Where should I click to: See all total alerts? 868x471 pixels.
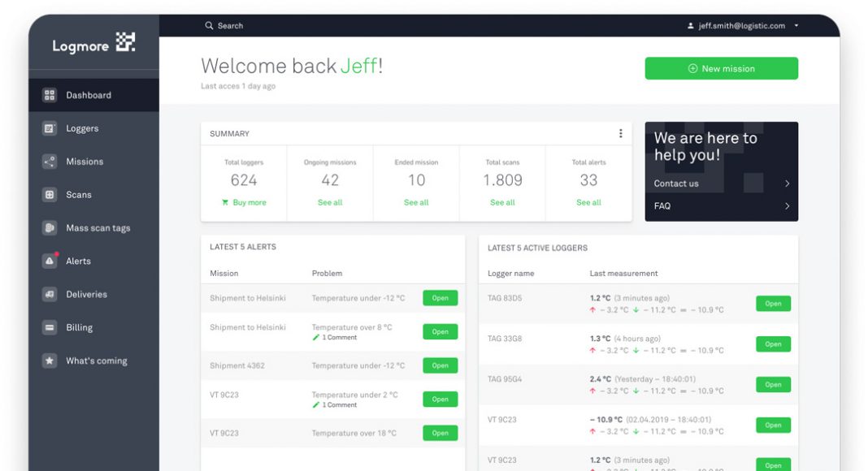click(x=588, y=202)
